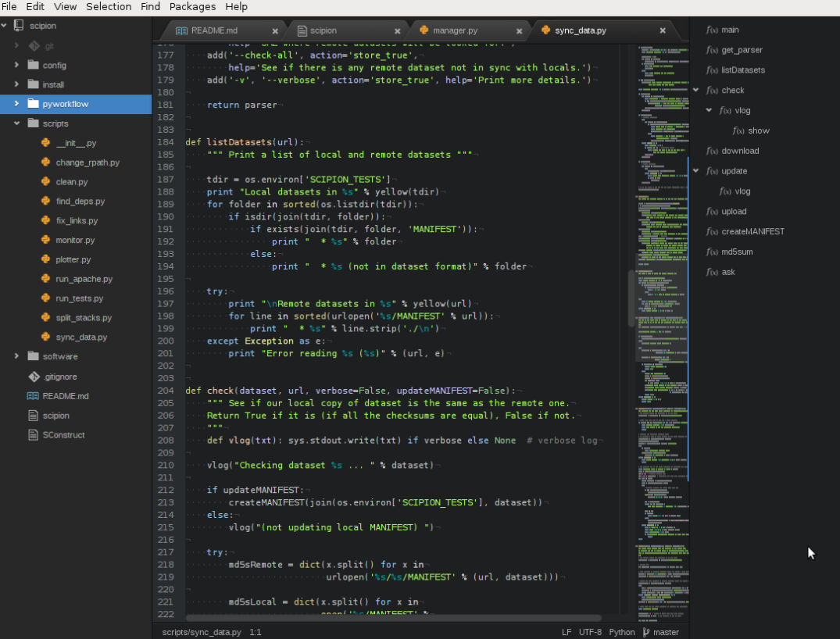The image size is (840, 639).
Task: Click the scripts folder icon
Action: 34,123
